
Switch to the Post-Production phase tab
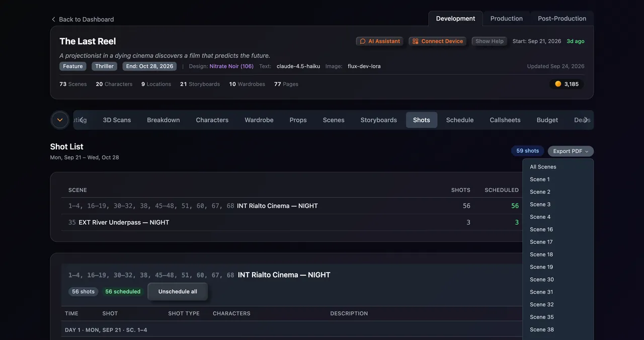(x=562, y=19)
